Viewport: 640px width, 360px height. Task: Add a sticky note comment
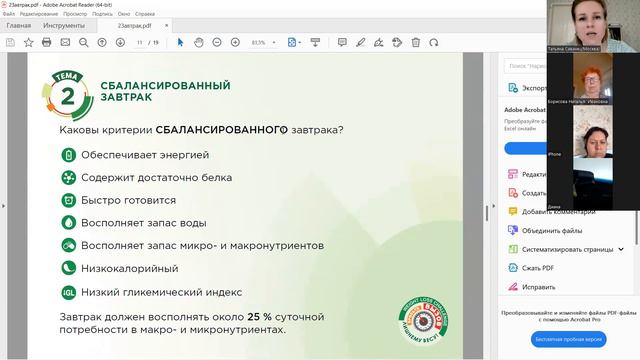(342, 42)
